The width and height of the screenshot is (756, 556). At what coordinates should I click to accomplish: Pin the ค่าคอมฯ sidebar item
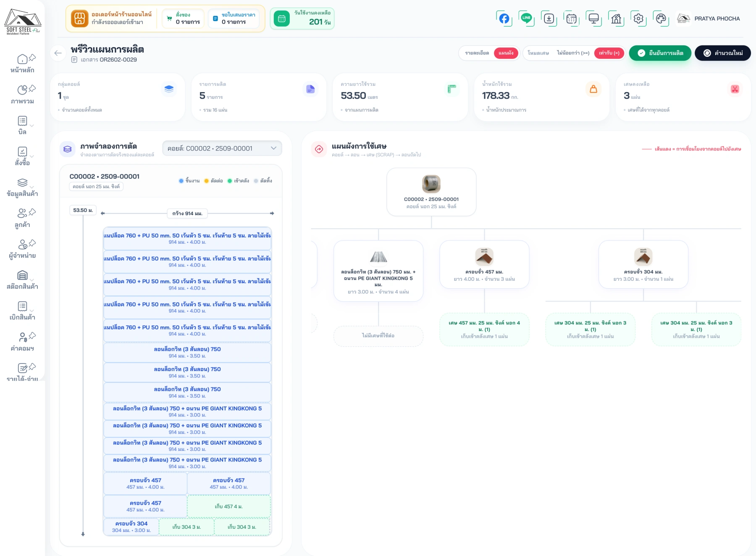click(32, 335)
